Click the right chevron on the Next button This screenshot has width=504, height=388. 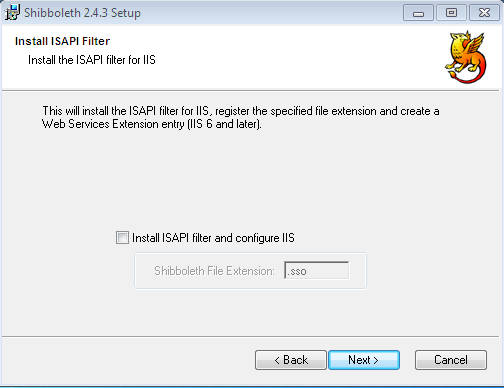click(376, 360)
